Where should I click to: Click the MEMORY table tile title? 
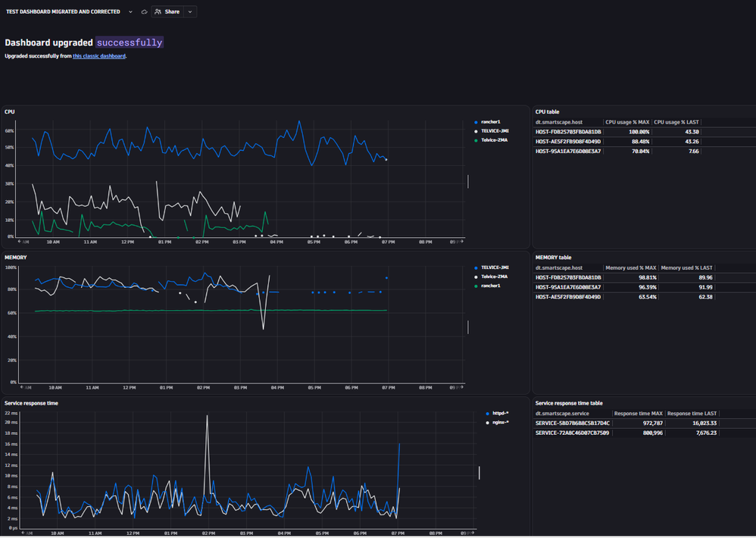553,257
